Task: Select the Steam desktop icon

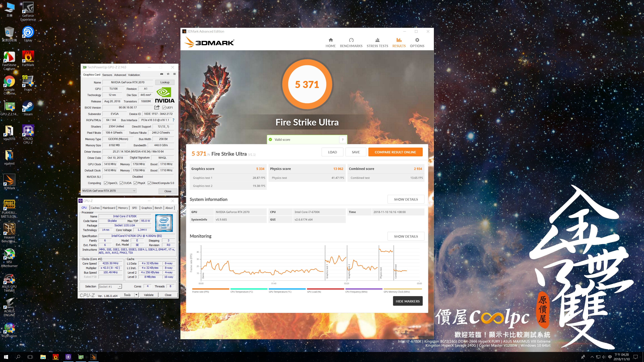Action: (x=28, y=108)
